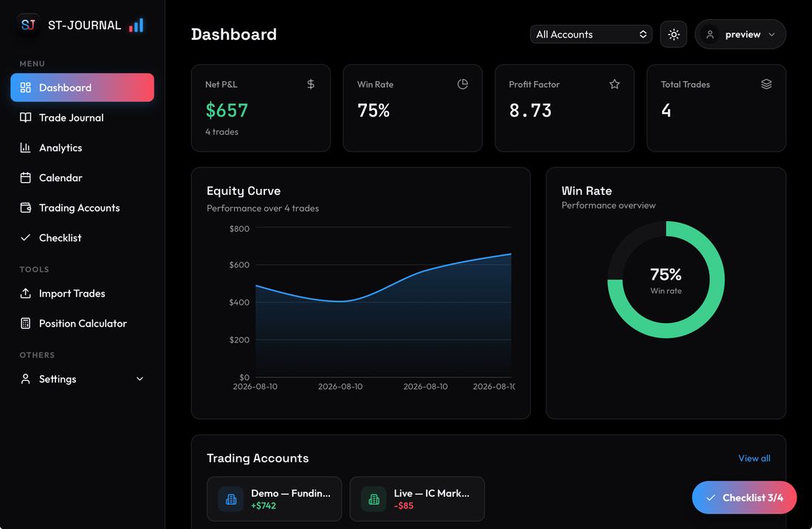
Task: Click the Dashboard grid icon in sidebar
Action: (25, 88)
